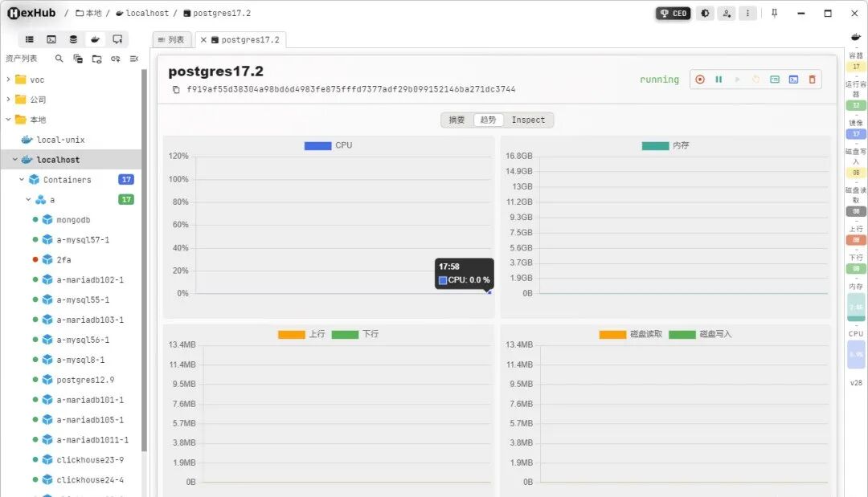868x497 pixels.
Task: Open the three-dot more options menu
Action: coord(748,14)
